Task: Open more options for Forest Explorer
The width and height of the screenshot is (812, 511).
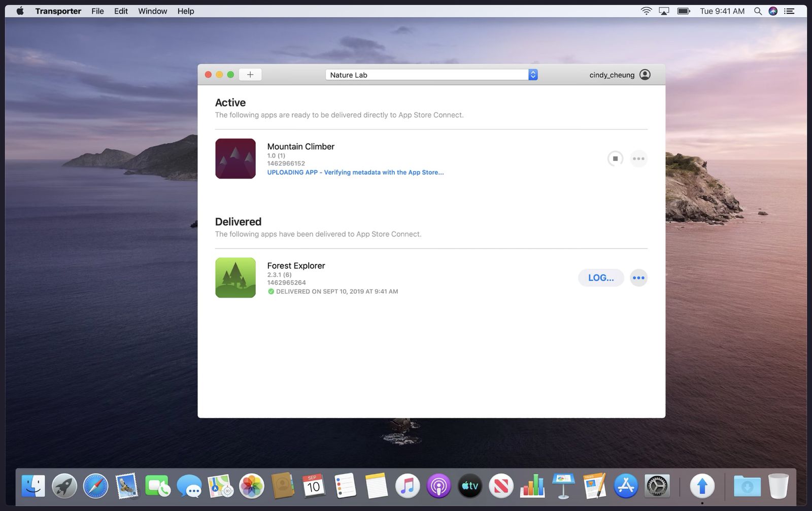Action: (x=638, y=278)
